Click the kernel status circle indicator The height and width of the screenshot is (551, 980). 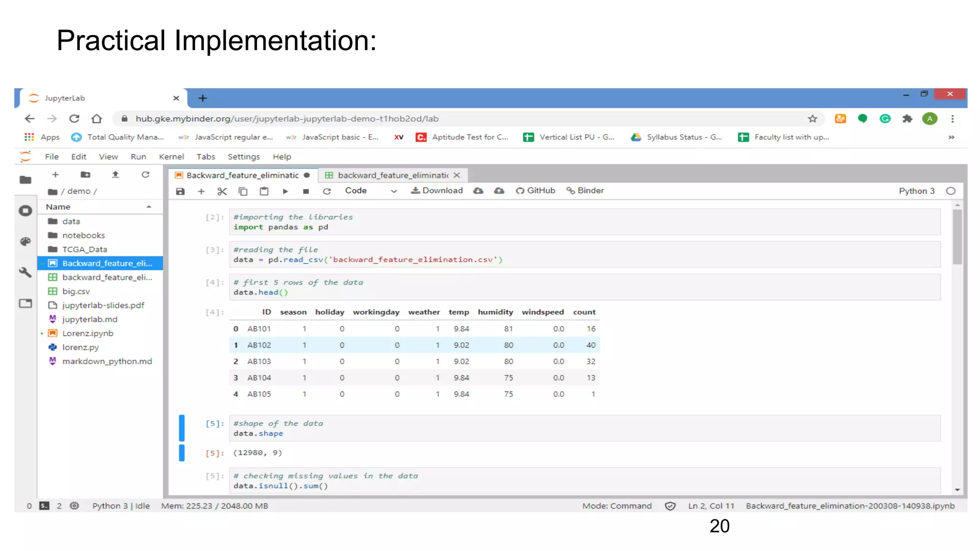[x=951, y=191]
